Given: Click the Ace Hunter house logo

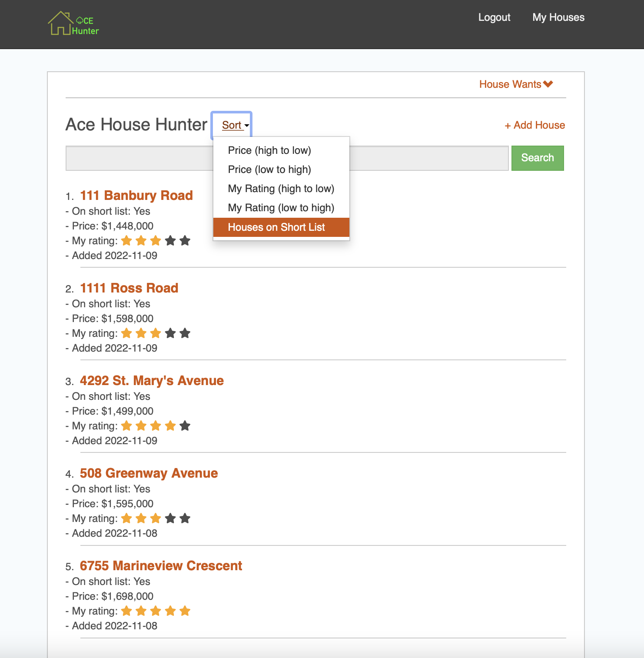Looking at the screenshot, I should click(73, 24).
